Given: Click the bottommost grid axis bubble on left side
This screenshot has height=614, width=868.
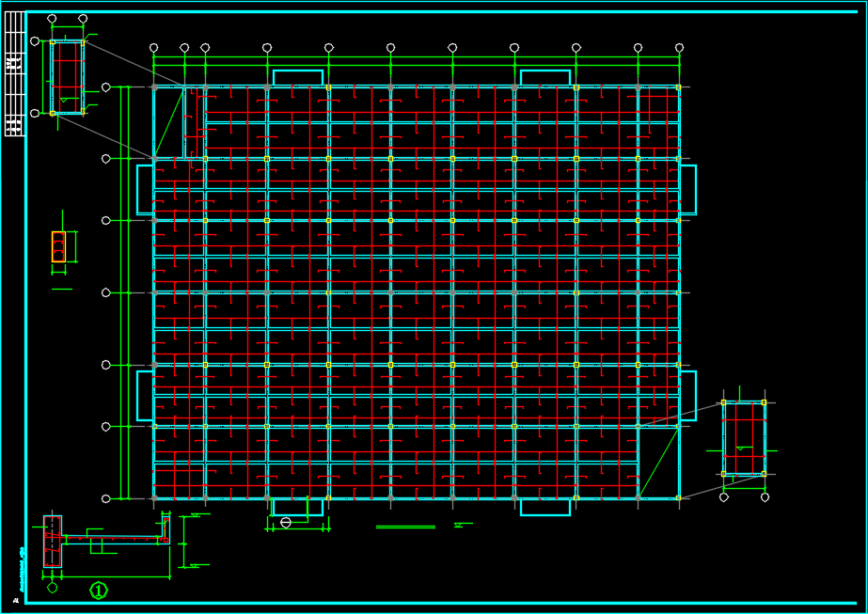Looking at the screenshot, I should (106, 498).
